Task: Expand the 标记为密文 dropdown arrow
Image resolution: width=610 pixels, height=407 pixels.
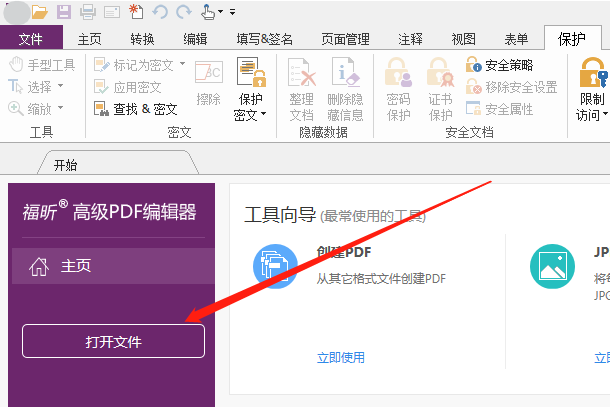Action: coord(182,63)
